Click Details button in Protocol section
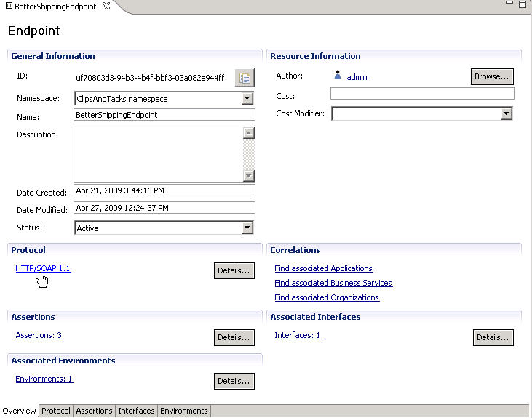Viewport: 532px width, 418px height. 234,270
